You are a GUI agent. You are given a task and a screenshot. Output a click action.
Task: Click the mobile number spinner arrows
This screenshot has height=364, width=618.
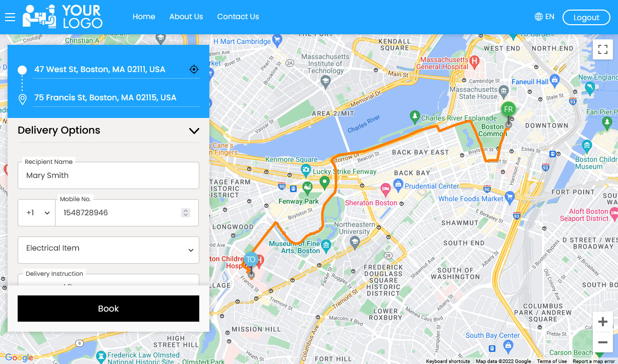coord(186,213)
